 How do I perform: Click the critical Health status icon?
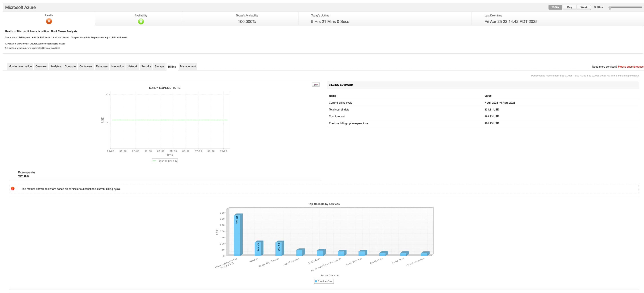[x=49, y=22]
